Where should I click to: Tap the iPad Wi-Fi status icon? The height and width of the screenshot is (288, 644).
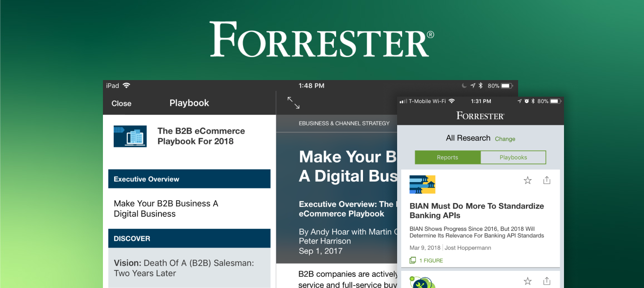pyautogui.click(x=126, y=85)
